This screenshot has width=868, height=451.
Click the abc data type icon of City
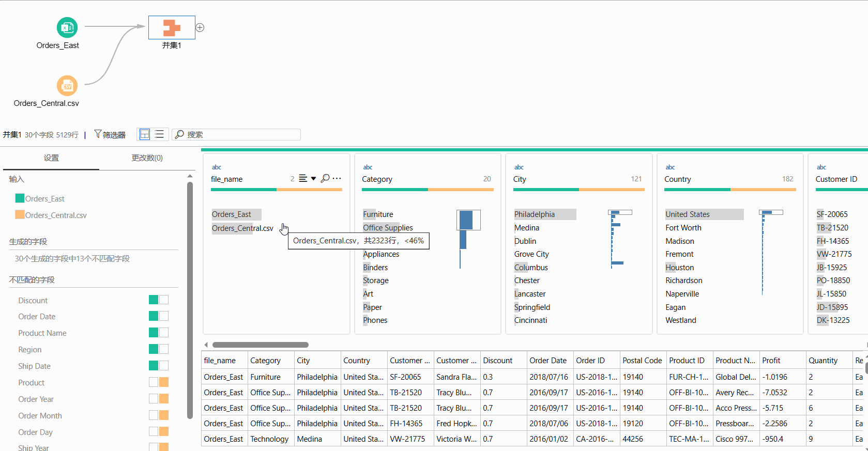(519, 167)
